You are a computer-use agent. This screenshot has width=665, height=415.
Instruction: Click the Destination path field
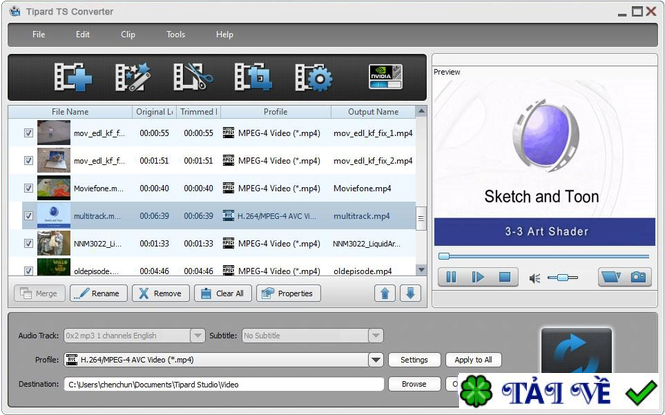pos(224,384)
